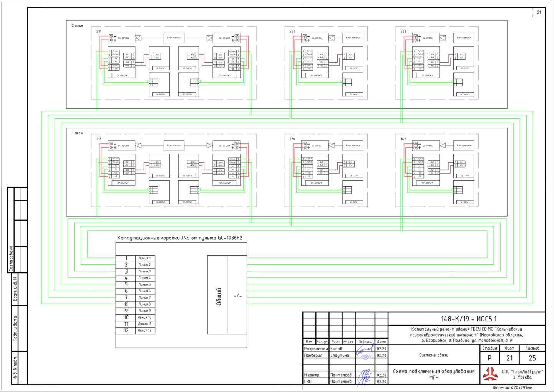Image resolution: width=554 pixels, height=392 pixels.
Task: Click the Блок питания box in room 142
Action: point(464,145)
